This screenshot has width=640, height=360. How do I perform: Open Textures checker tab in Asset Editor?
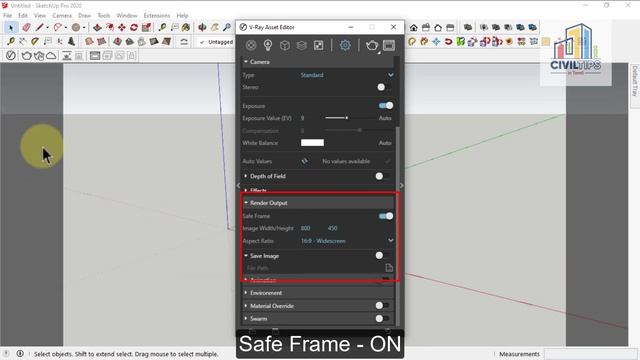pos(318,45)
